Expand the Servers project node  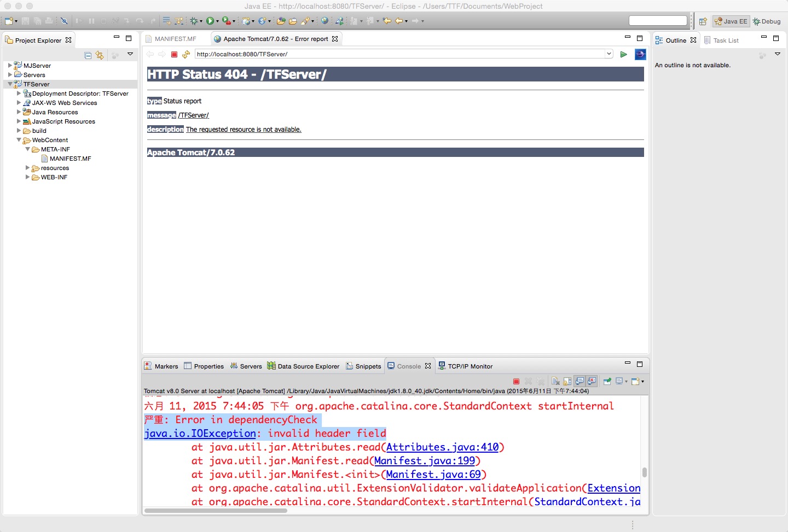coord(10,75)
